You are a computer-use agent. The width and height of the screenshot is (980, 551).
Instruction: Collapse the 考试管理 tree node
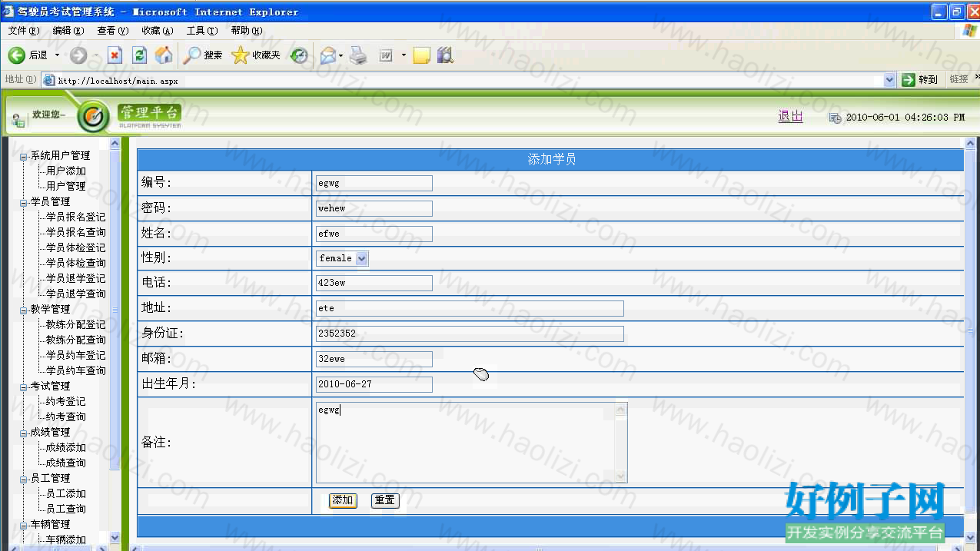point(24,387)
